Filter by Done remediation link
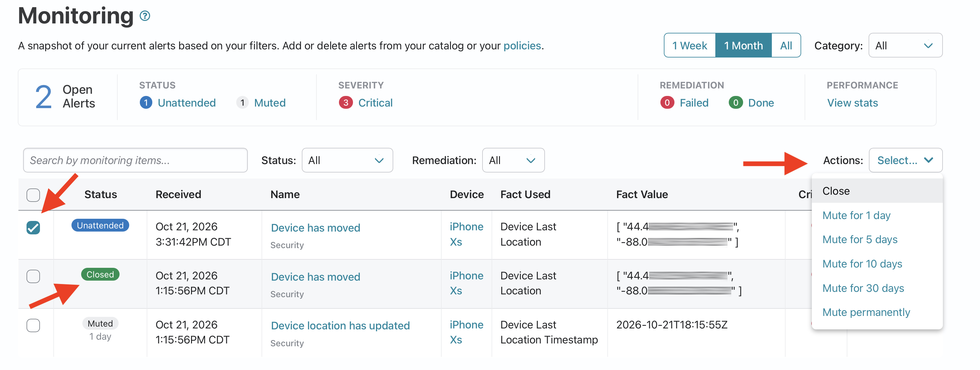The width and height of the screenshot is (980, 370). pyautogui.click(x=761, y=103)
